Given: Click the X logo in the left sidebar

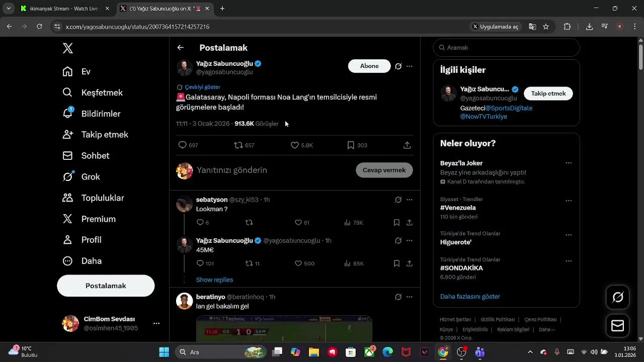Looking at the screenshot, I should [68, 48].
